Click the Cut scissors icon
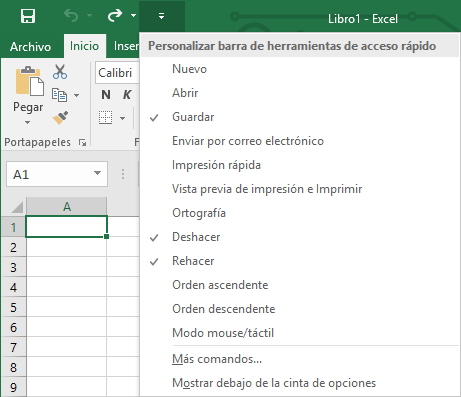This screenshot has height=397, width=461. coord(60,72)
